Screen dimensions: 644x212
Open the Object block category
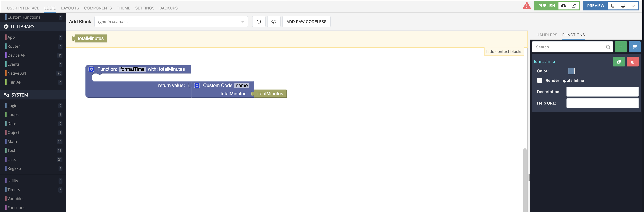[x=33, y=133]
